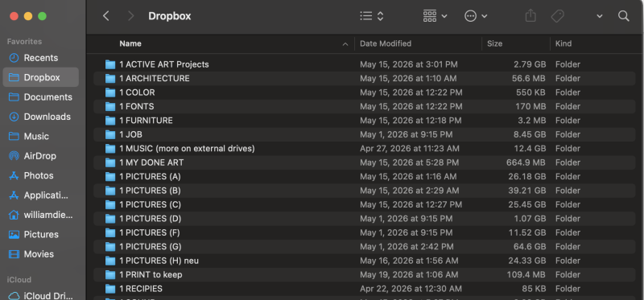
Task: Select the 1 PICTURES (H) neu text
Action: 159,261
